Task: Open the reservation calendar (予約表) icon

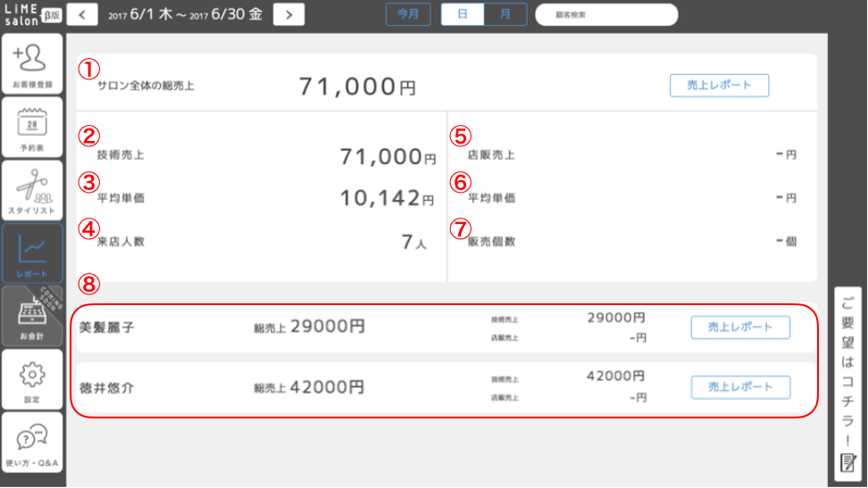Action: coord(32,127)
